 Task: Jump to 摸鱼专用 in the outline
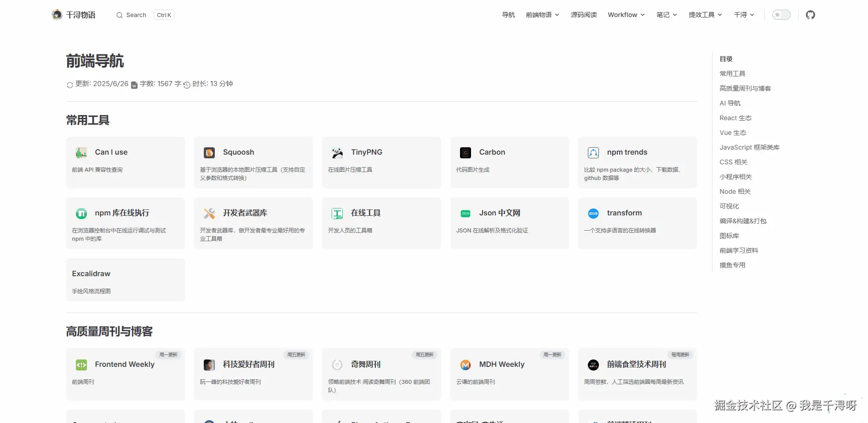[x=732, y=265]
